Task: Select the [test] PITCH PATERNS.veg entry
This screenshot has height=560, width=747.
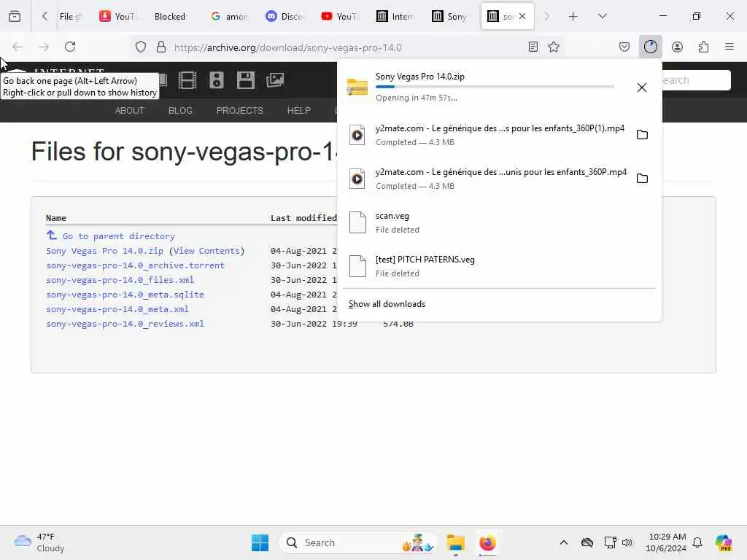Action: [x=499, y=266]
